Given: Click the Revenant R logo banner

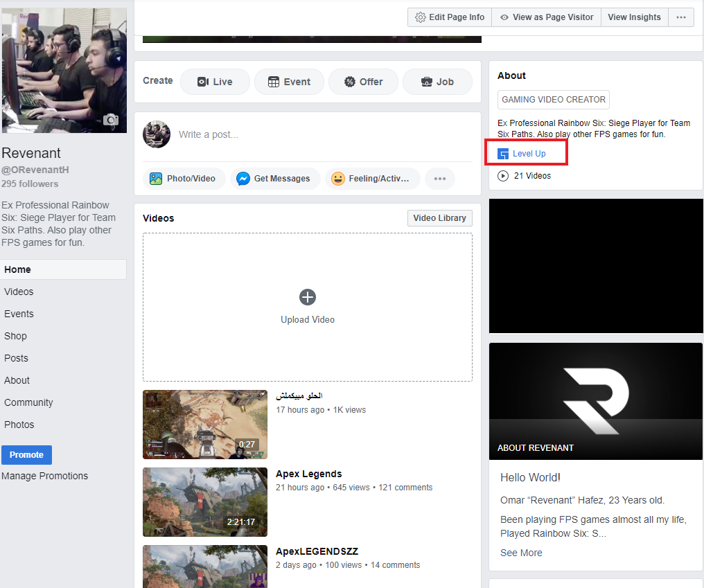Looking at the screenshot, I should 596,401.
